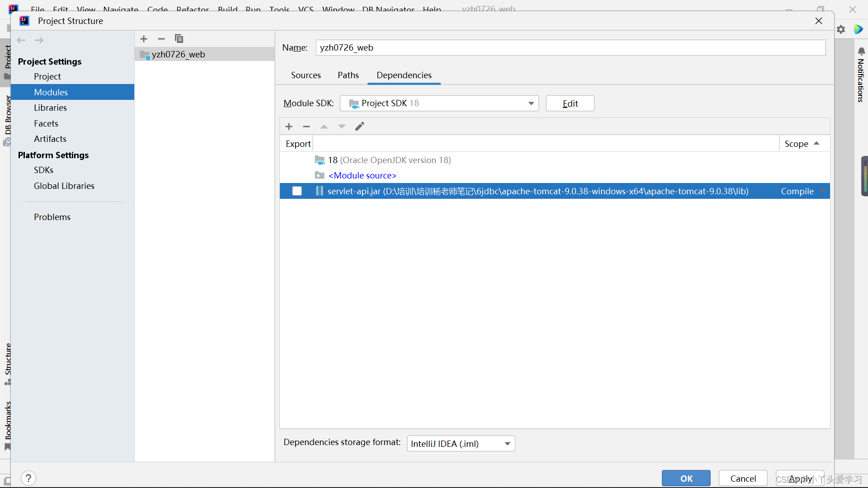The image size is (868, 488).
Task: Select the Dependencies tab
Action: tap(404, 75)
